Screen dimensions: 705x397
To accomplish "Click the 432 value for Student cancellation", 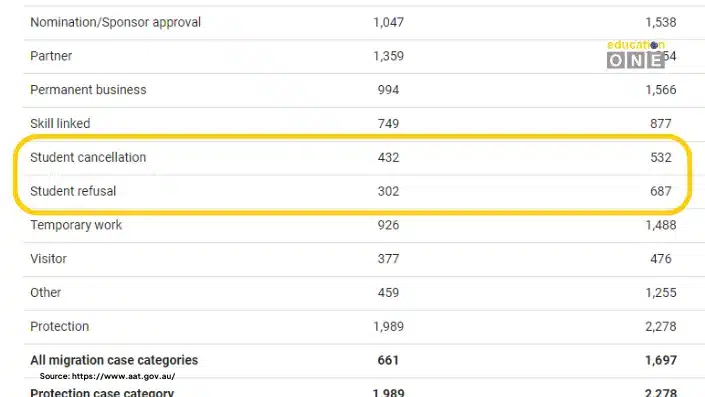I will point(388,157).
